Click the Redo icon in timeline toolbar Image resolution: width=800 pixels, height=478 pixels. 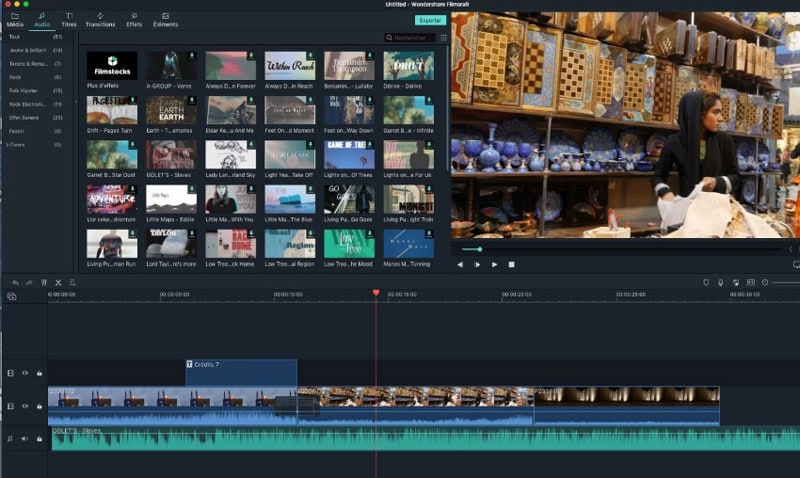(x=30, y=282)
